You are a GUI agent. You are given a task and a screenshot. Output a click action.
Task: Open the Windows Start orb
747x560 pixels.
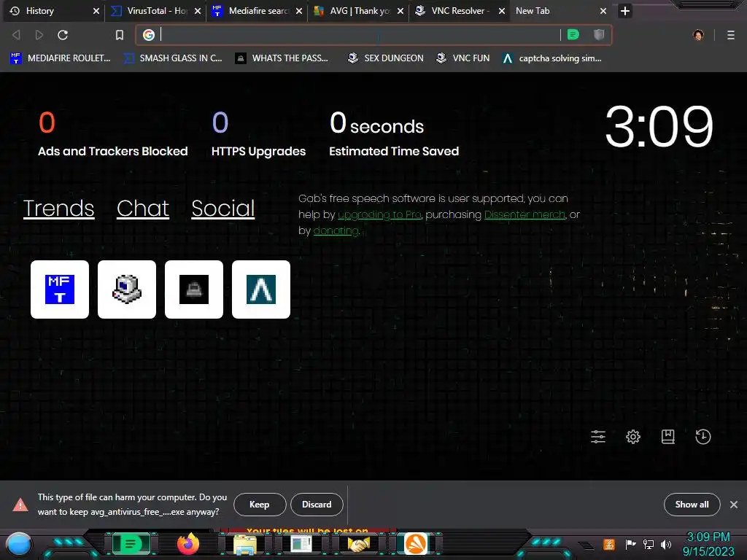19,544
